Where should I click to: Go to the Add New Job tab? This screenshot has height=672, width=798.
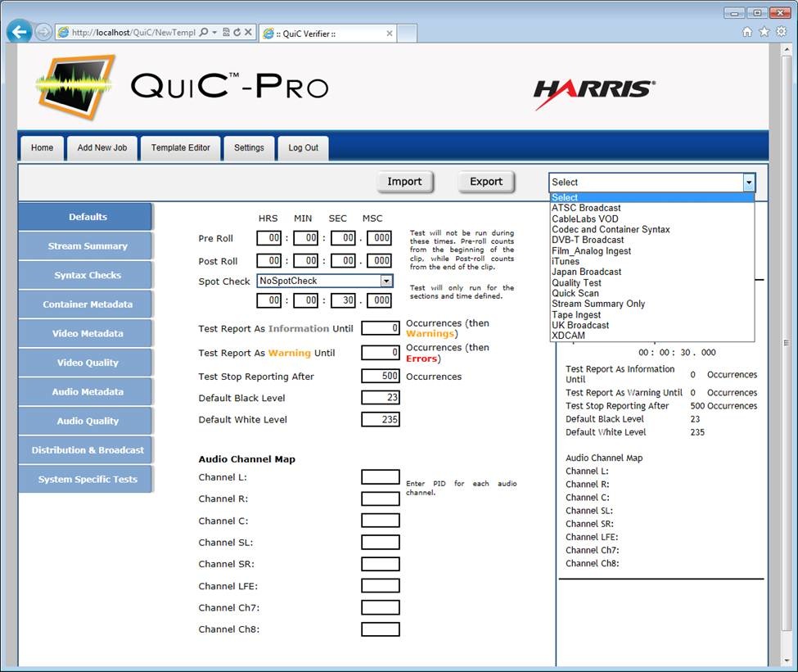(102, 148)
